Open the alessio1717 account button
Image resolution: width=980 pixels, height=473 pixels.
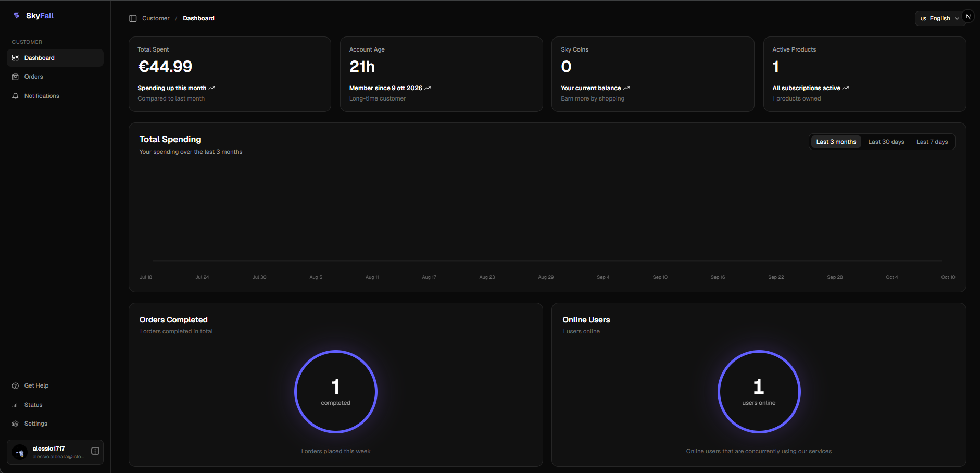click(x=55, y=452)
